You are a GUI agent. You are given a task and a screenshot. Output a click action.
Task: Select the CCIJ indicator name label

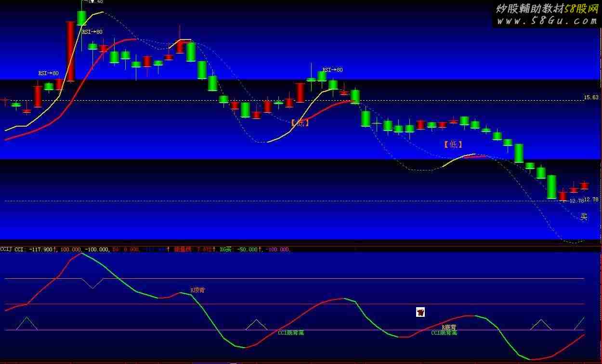tap(6, 249)
